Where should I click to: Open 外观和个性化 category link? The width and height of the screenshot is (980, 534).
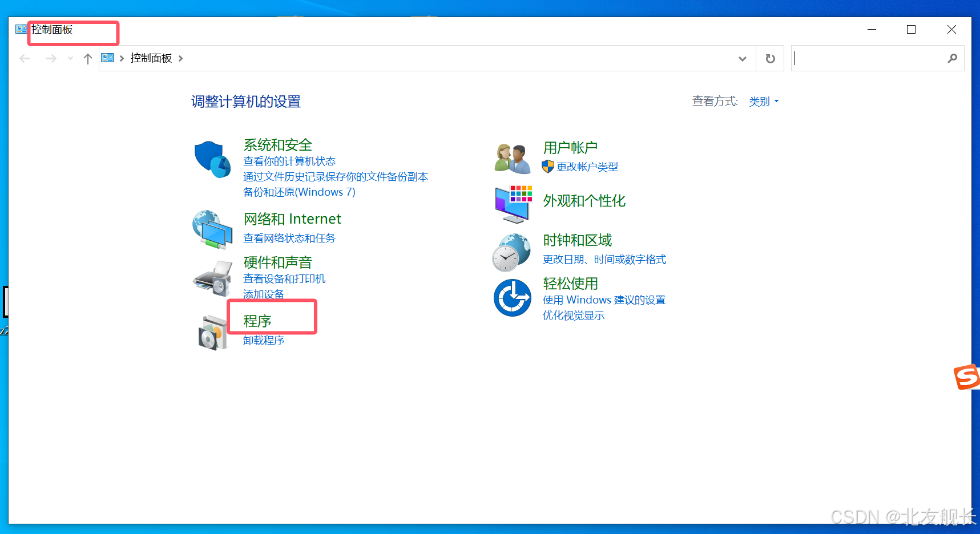coord(584,201)
